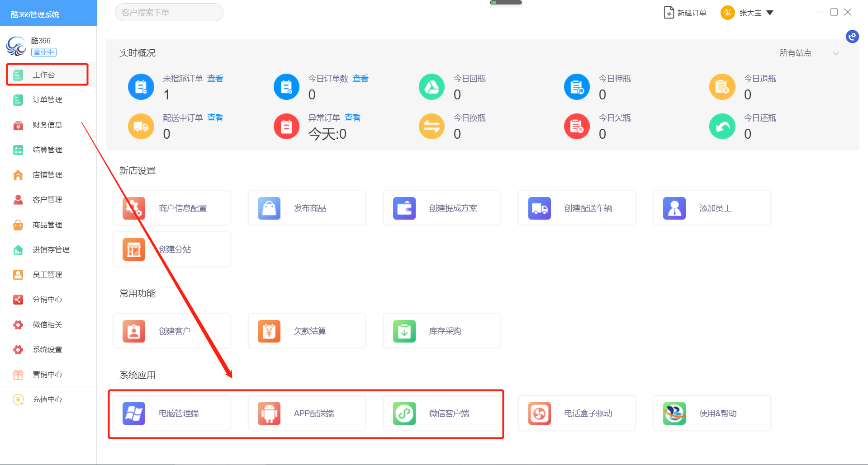Go to 进销存管理 in sidebar
868x465 pixels.
[x=51, y=249]
